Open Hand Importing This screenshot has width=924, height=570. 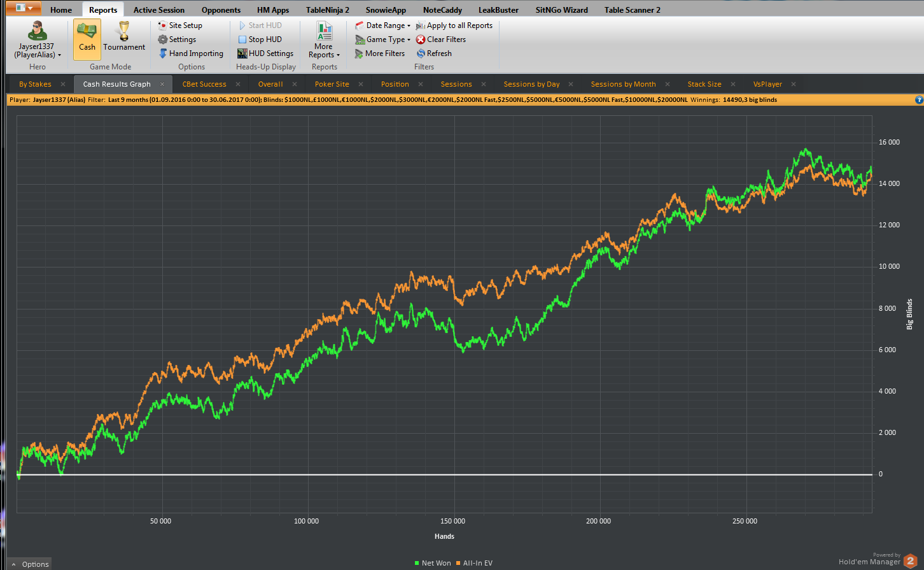tap(191, 53)
